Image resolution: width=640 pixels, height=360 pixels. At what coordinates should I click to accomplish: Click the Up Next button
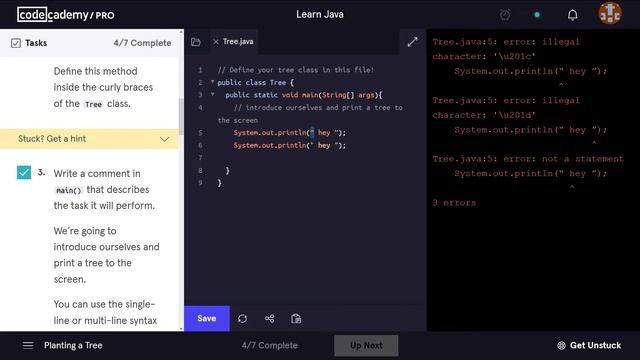(366, 345)
